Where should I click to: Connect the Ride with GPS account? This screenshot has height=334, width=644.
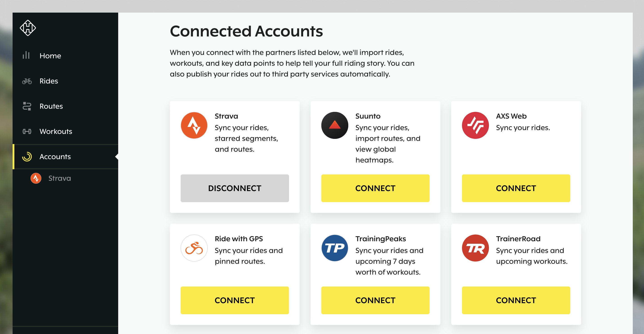[235, 300]
